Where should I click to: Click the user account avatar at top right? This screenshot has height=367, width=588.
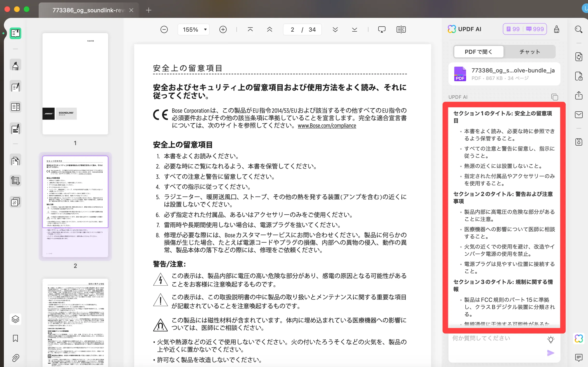(585, 9)
